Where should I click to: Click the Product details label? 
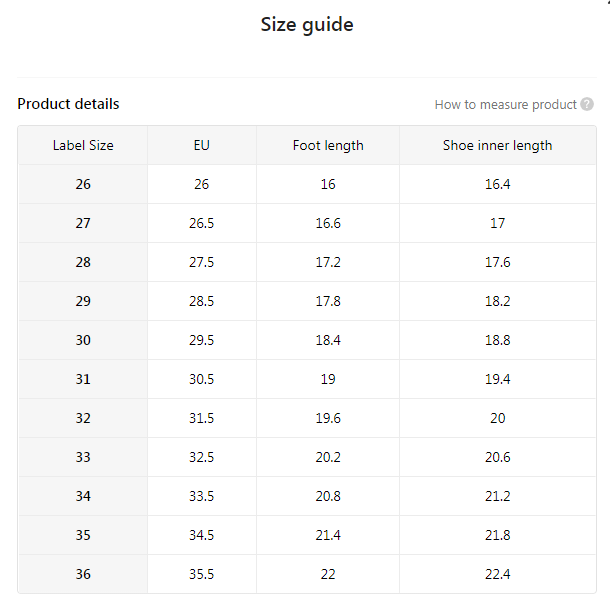(68, 104)
